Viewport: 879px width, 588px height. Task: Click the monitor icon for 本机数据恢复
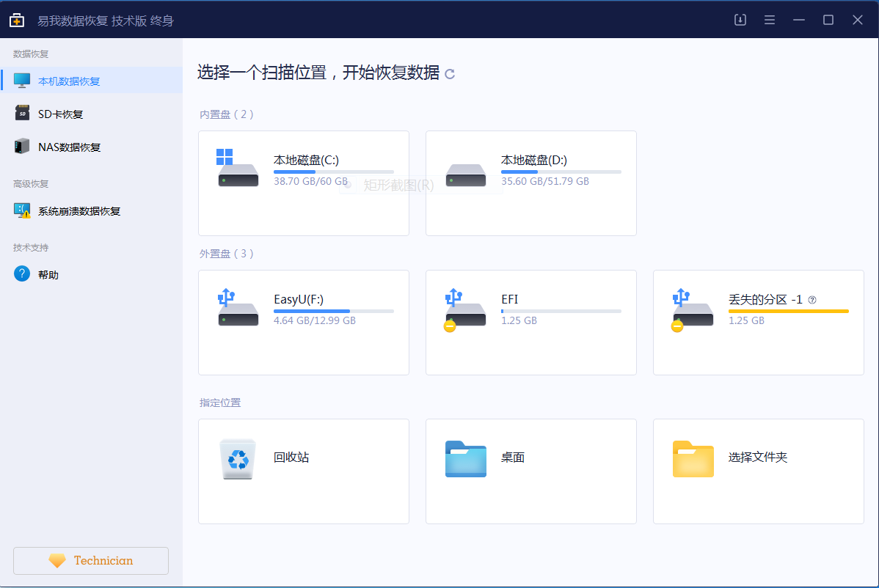(x=22, y=81)
